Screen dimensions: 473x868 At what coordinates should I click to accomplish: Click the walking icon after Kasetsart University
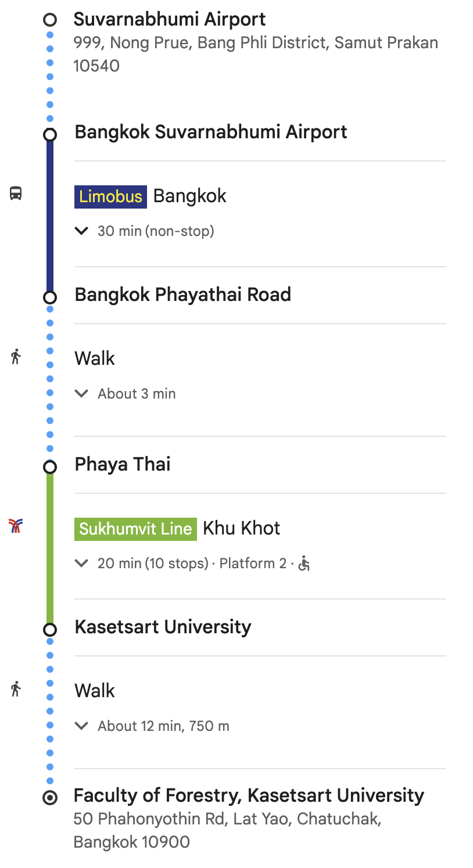[x=16, y=689]
